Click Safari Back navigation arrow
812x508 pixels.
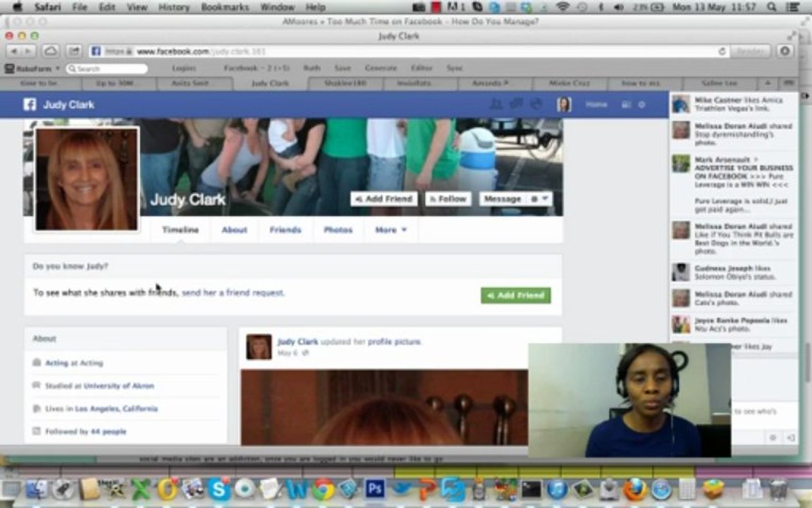point(14,52)
